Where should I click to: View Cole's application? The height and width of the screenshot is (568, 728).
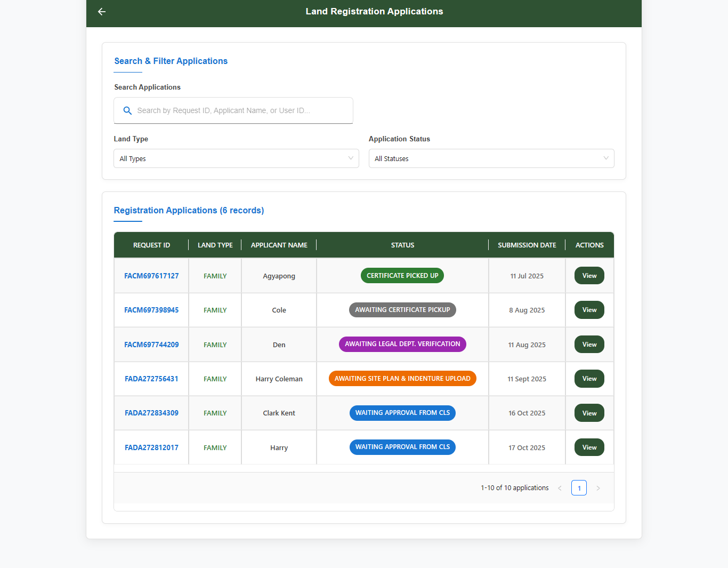click(589, 310)
